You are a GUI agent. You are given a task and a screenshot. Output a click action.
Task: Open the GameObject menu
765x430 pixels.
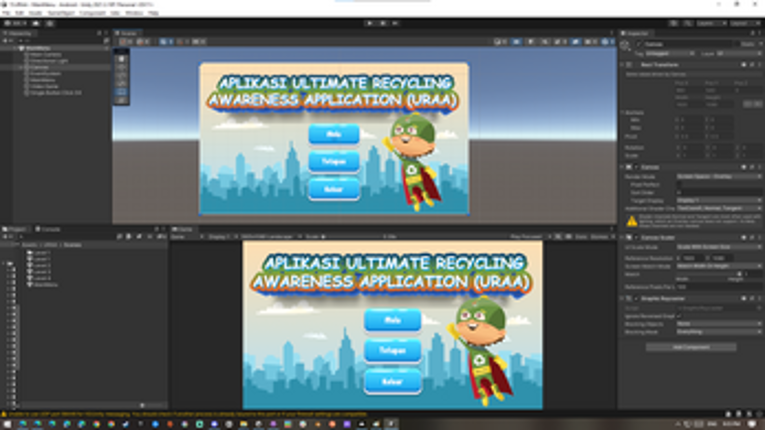(x=61, y=13)
